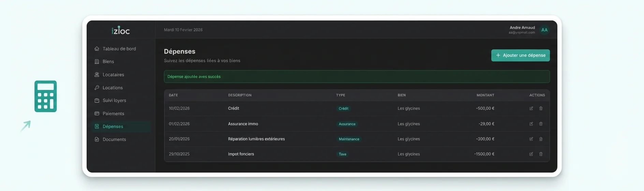This screenshot has width=644, height=191.
Task: Click the Biens building icon
Action: click(97, 62)
